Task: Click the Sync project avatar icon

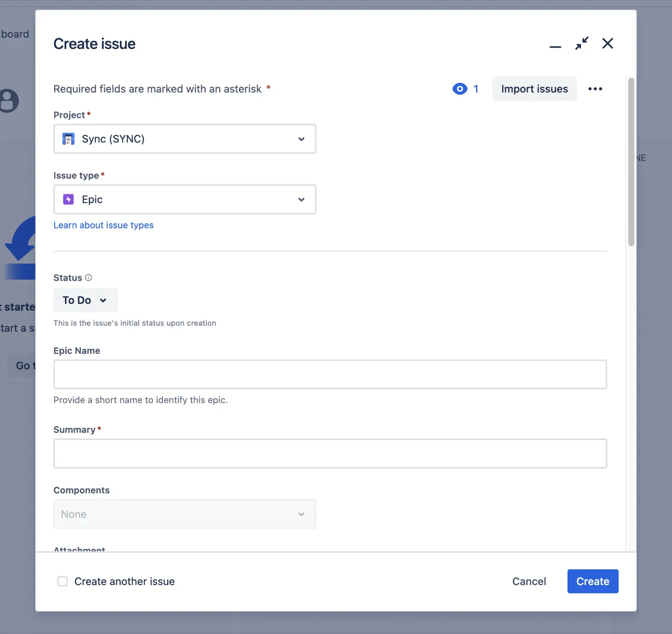Action: (x=68, y=139)
